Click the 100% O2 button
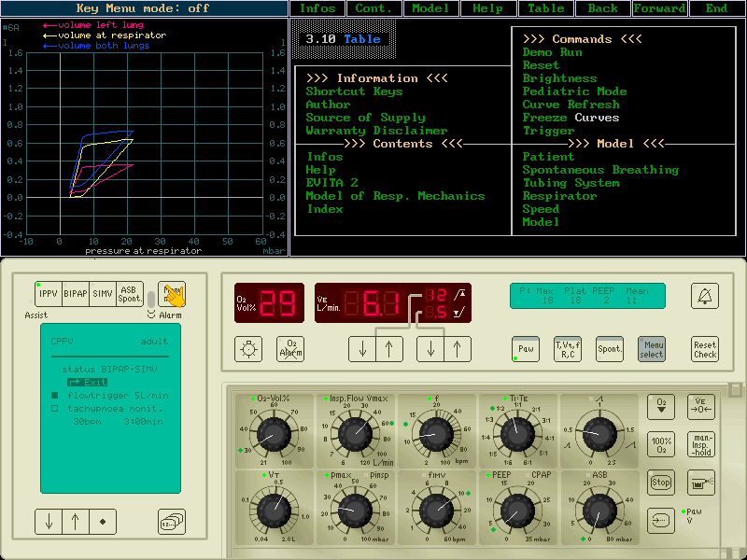Viewport: 747px width, 560px height. click(x=661, y=443)
